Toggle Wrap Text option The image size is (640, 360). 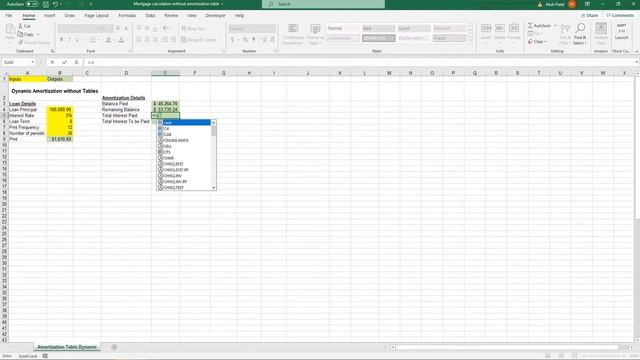click(x=193, y=29)
